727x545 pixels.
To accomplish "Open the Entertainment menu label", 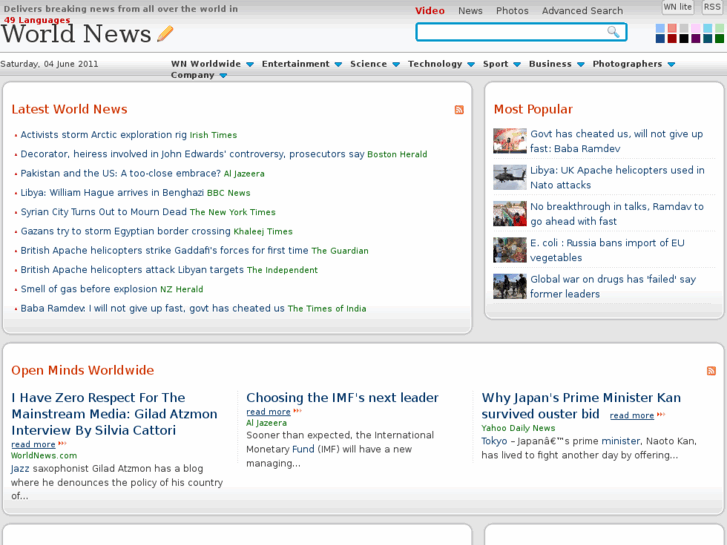I will [295, 64].
